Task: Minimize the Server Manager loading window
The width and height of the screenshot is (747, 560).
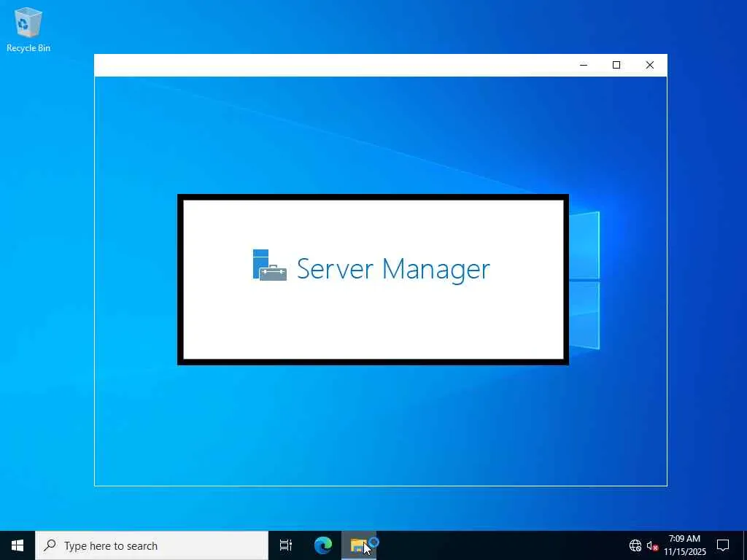Action: [584, 65]
